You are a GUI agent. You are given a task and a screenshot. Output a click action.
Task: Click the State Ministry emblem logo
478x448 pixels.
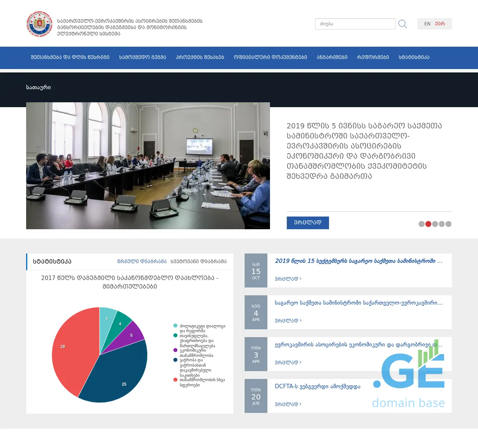pos(40,24)
